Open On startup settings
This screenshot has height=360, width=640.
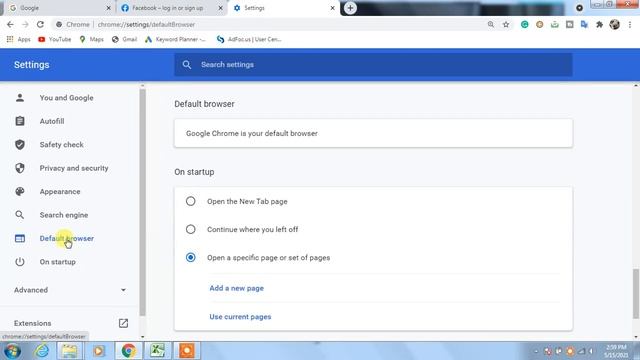(58, 262)
